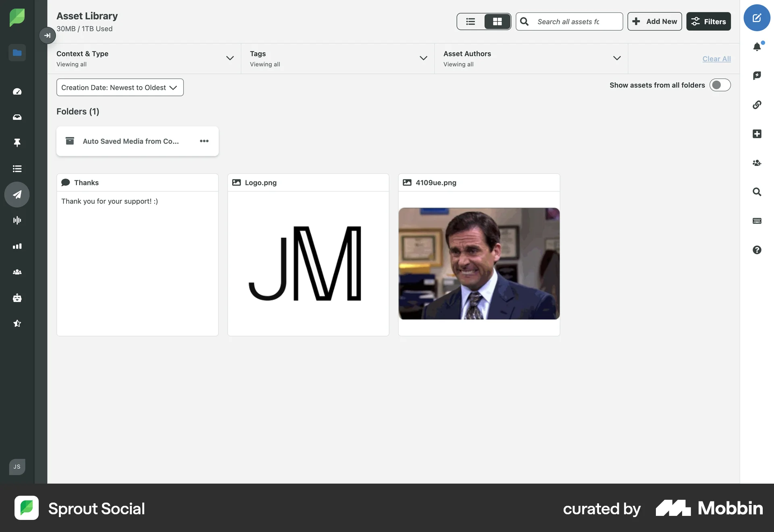Open the Creation Date sort dropdown
Screen dimensions: 774x532
pyautogui.click(x=120, y=87)
